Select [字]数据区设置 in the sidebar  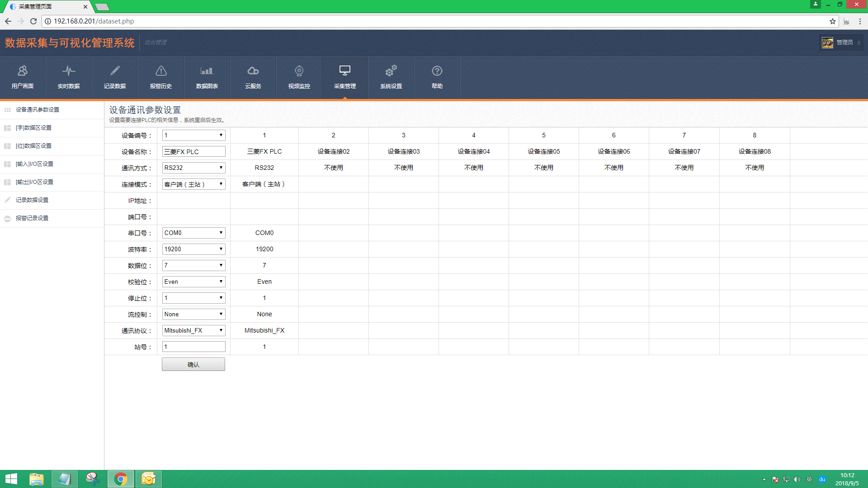pos(34,128)
